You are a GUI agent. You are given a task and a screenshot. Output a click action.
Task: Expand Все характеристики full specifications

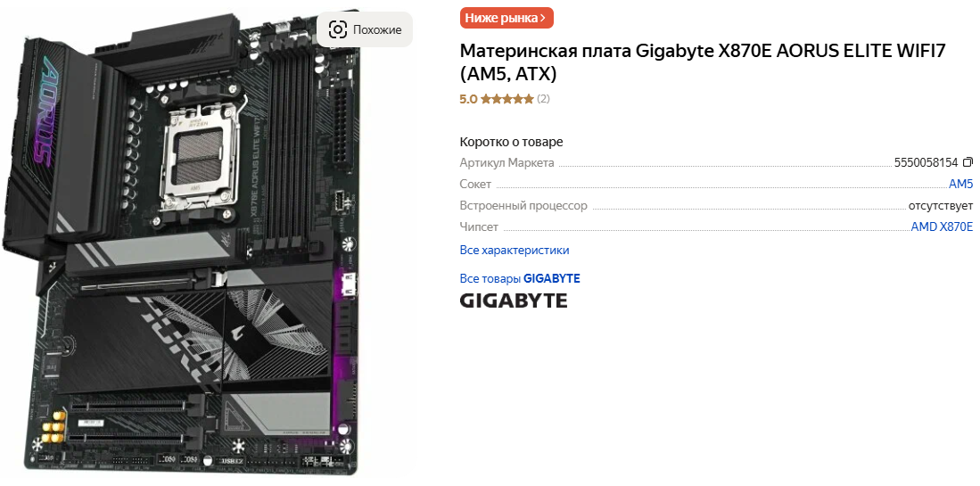tap(515, 250)
